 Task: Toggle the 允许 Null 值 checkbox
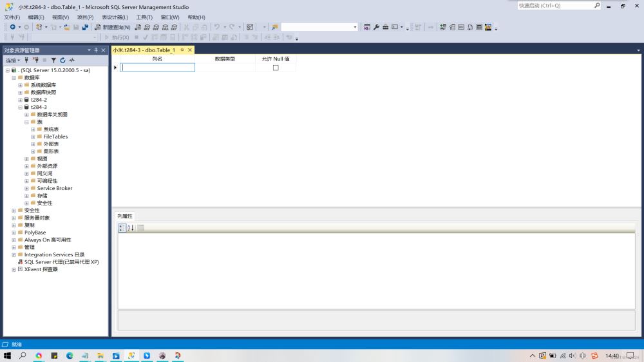click(x=276, y=68)
